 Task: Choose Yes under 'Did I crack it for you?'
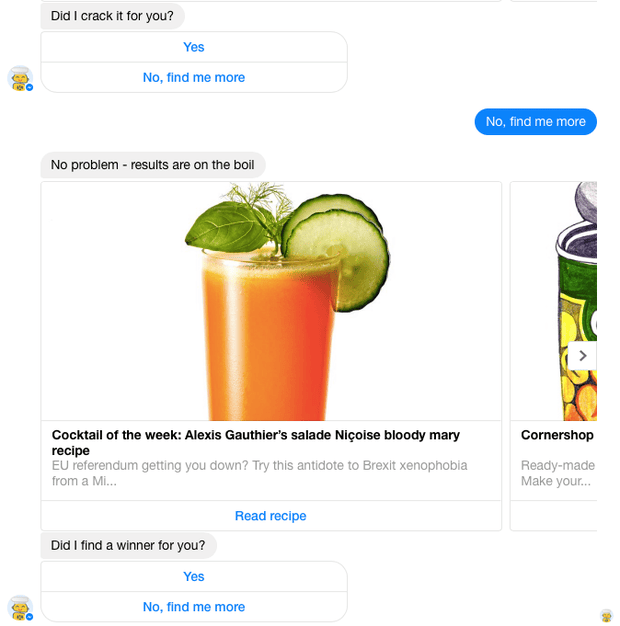click(x=194, y=47)
